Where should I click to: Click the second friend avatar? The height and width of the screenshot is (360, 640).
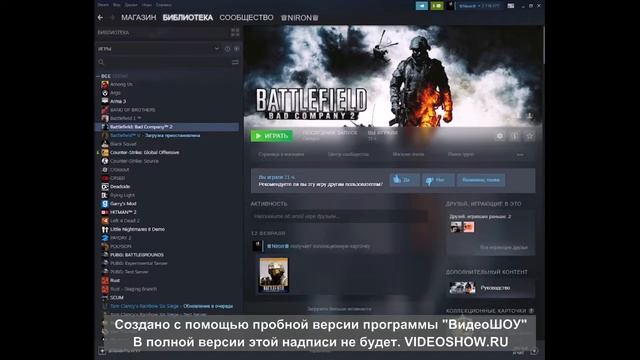pos(469,227)
